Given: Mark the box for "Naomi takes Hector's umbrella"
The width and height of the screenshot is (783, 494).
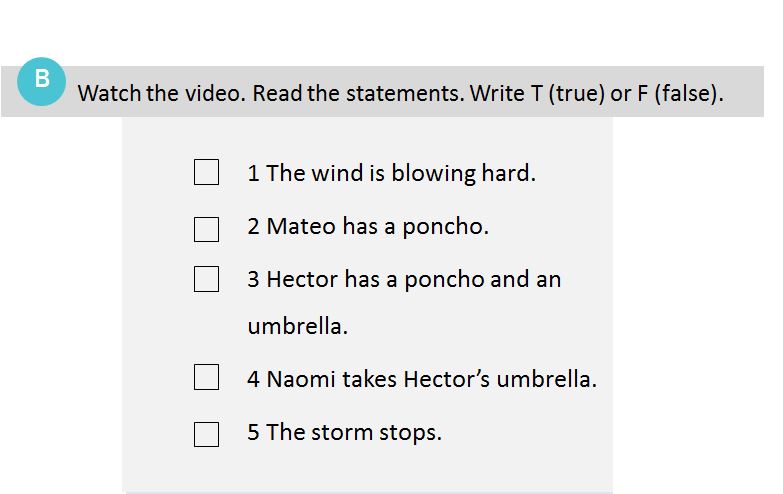Looking at the screenshot, I should click(x=206, y=377).
